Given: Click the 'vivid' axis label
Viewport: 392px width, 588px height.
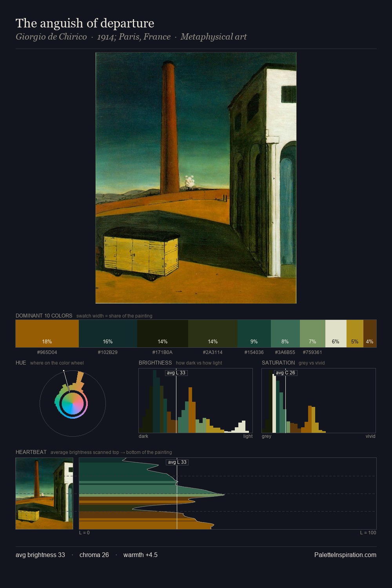Looking at the screenshot, I should tap(370, 436).
